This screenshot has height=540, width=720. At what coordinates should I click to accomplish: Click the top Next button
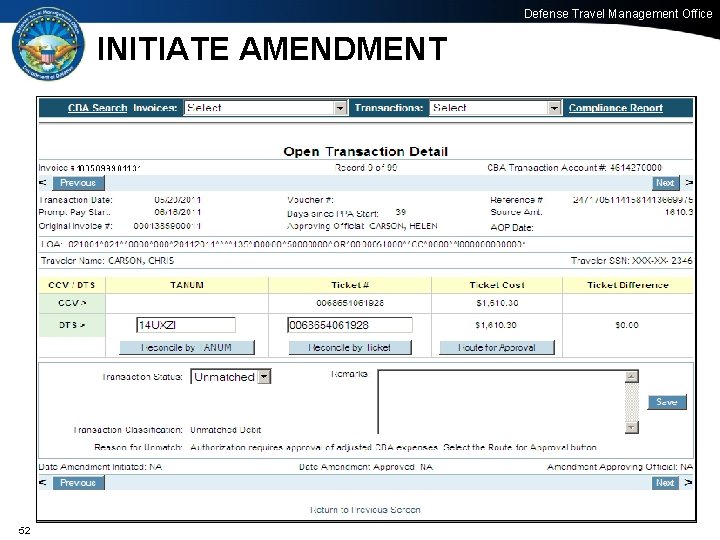coord(665,183)
